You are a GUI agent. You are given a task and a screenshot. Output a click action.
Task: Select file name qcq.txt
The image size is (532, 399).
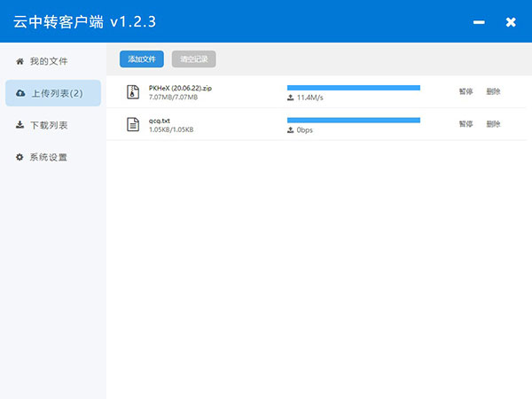click(x=159, y=121)
